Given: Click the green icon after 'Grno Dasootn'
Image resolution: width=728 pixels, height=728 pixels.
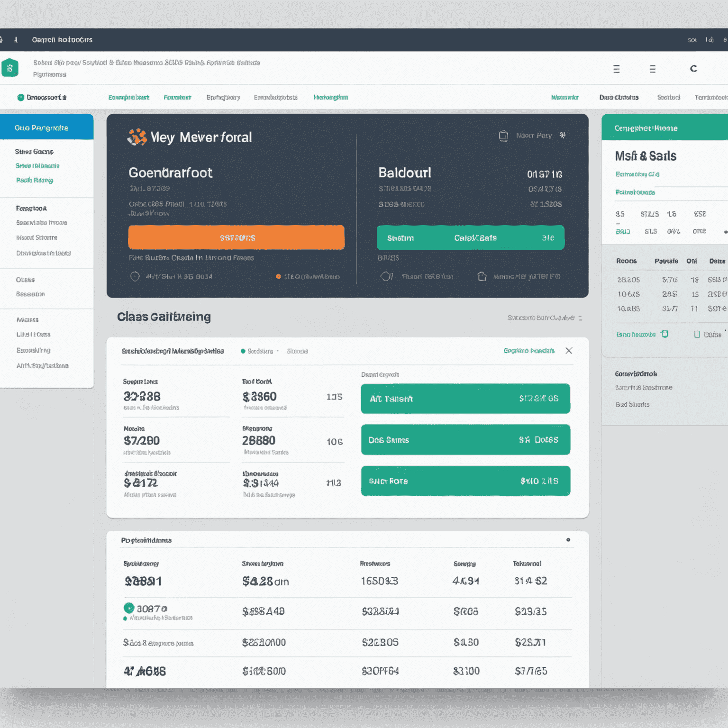Looking at the screenshot, I should coord(665,334).
